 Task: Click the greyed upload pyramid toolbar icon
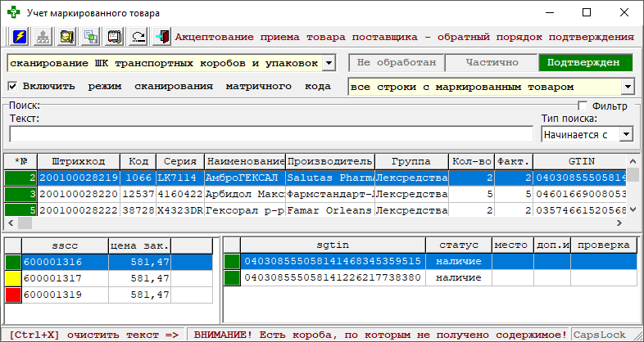point(43,37)
